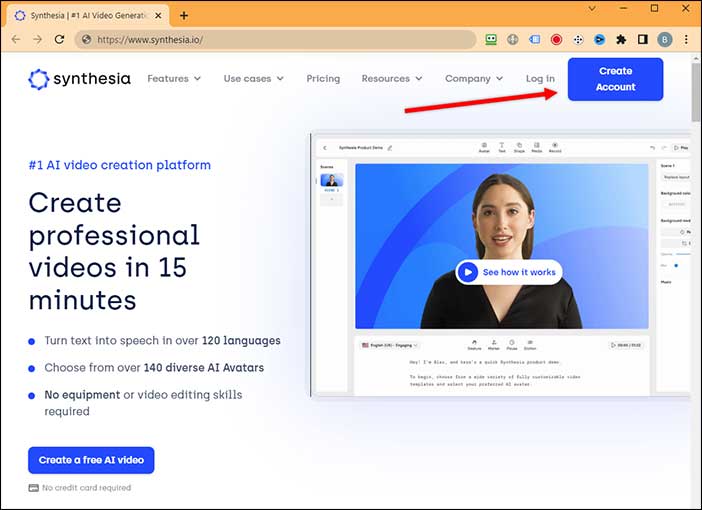Click the Pause icon above the script
Viewport: 702px width, 510px height.
point(512,345)
